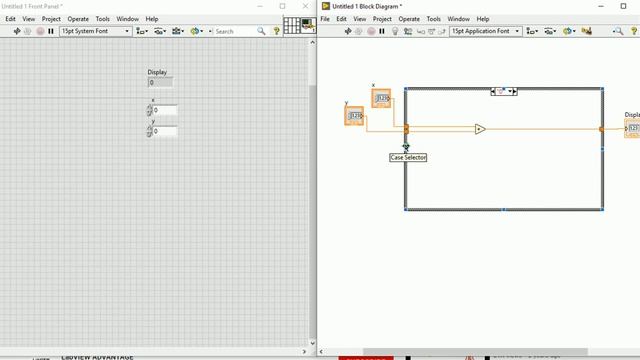Viewport: 640px width, 360px height.
Task: Toggle Retain Wire Values button
Action: coord(408,31)
